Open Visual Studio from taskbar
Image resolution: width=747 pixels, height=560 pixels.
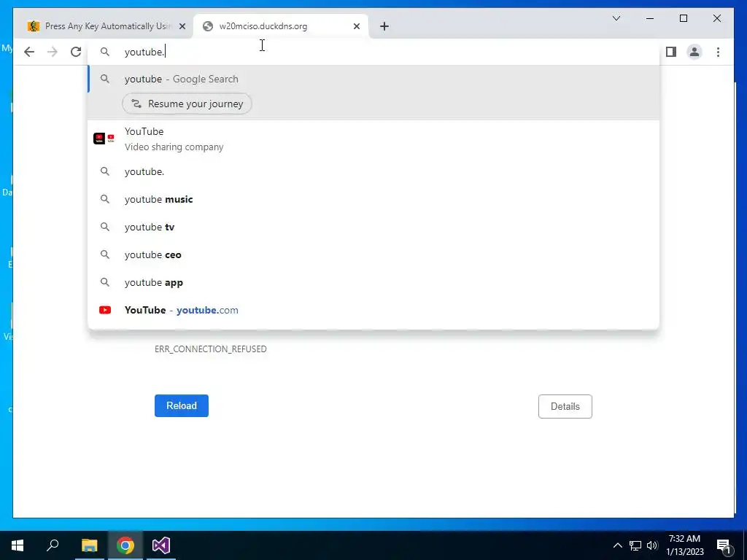[x=161, y=545]
